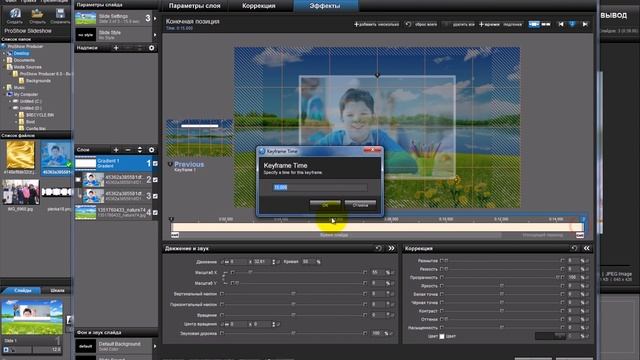Image resolution: width=640 pixels, height=360 pixels.
Task: Click the Движение position value stepper arrows
Action: (273, 262)
